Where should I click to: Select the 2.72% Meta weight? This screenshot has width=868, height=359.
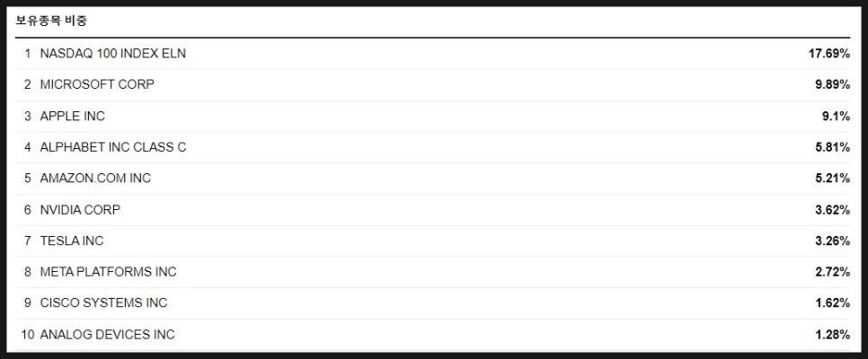point(833,272)
